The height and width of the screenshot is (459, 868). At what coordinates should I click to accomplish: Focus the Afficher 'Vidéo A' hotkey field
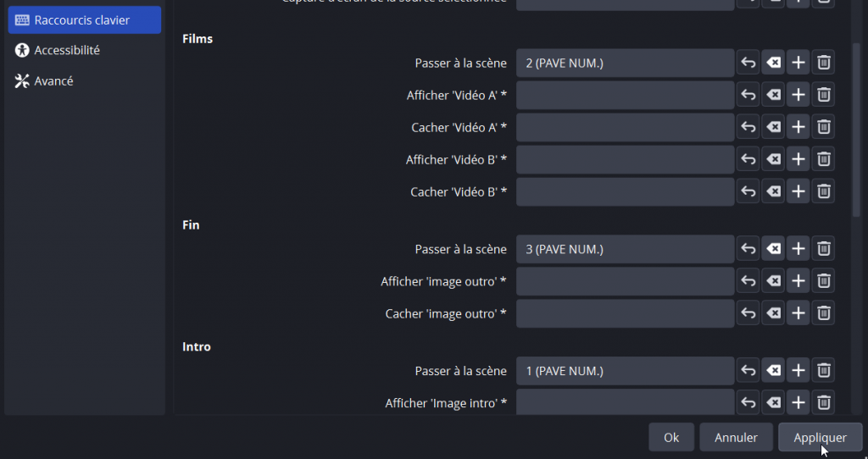pyautogui.click(x=625, y=95)
